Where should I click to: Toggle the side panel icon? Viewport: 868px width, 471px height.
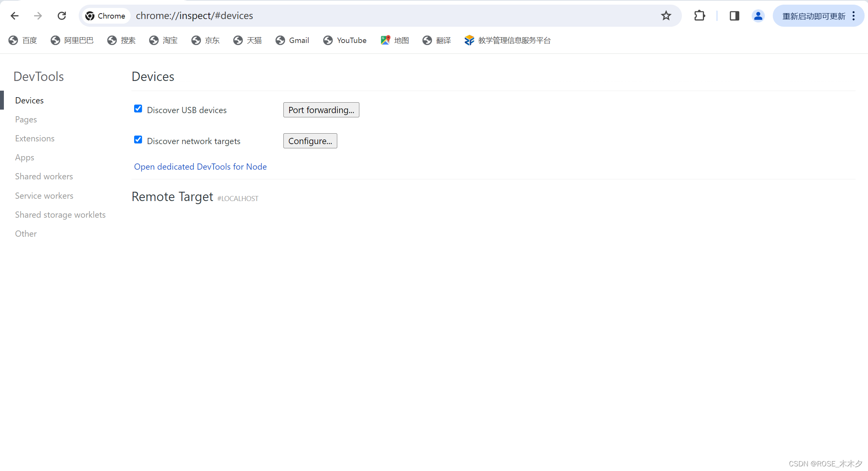pyautogui.click(x=734, y=16)
